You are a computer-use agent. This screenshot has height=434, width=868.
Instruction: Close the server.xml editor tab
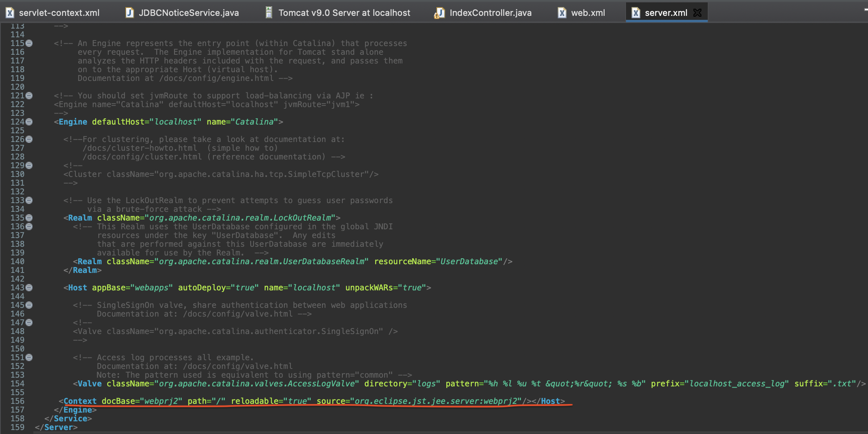[x=697, y=13]
